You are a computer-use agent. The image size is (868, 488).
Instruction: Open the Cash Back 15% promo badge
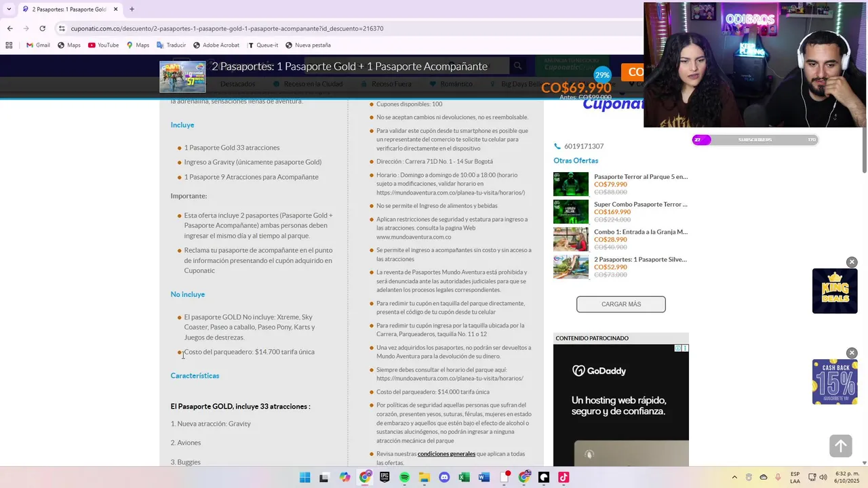pyautogui.click(x=835, y=382)
